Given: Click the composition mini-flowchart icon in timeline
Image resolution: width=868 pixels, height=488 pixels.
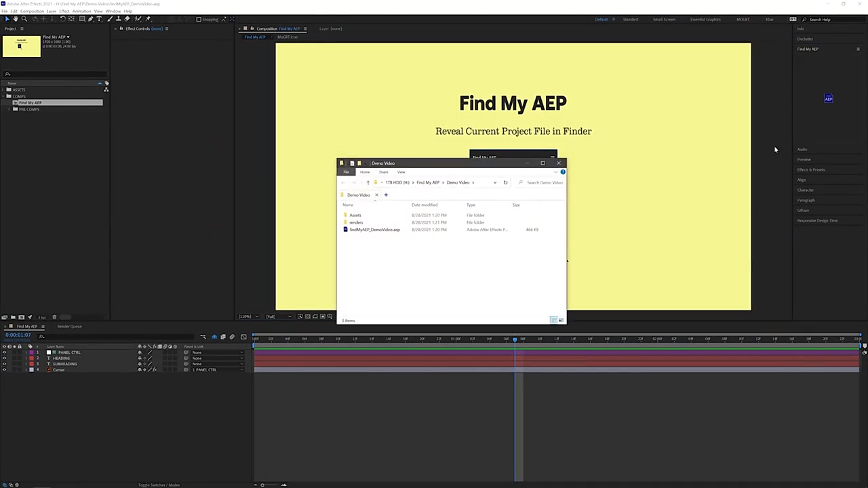Looking at the screenshot, I should pyautogui.click(x=203, y=337).
